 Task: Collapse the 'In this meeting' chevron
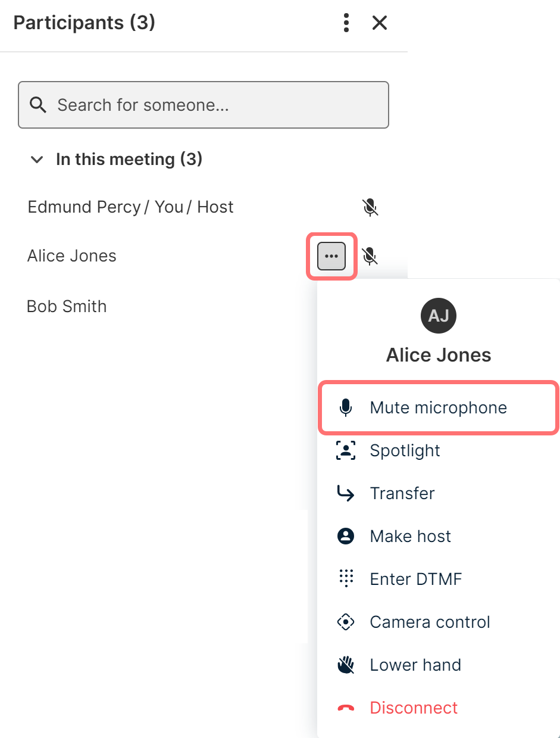37,160
